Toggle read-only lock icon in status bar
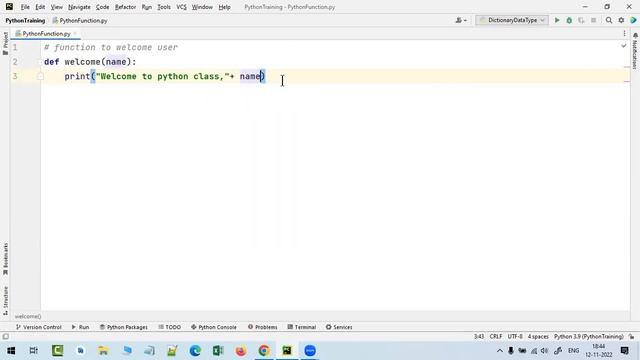640x360 pixels. pyautogui.click(x=631, y=337)
